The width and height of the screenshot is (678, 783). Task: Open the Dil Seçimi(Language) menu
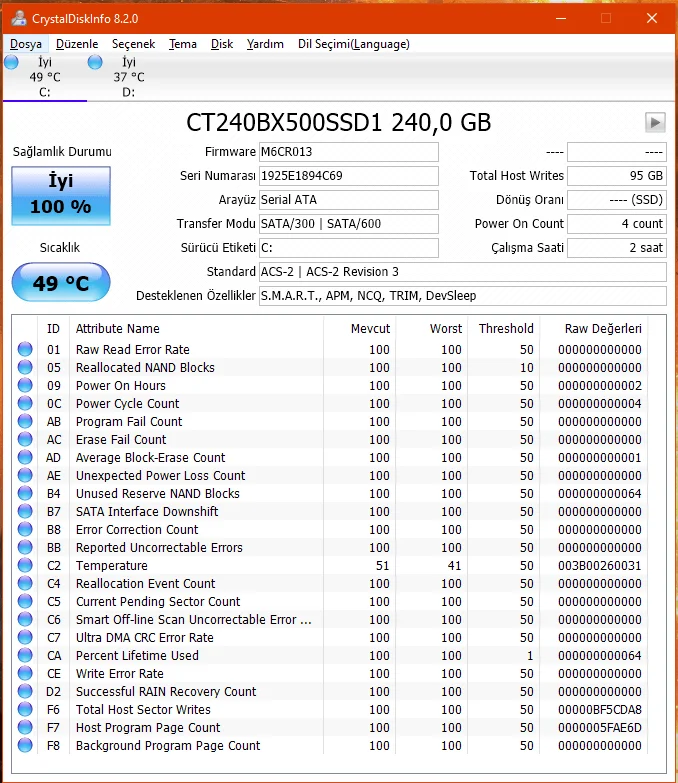point(353,44)
